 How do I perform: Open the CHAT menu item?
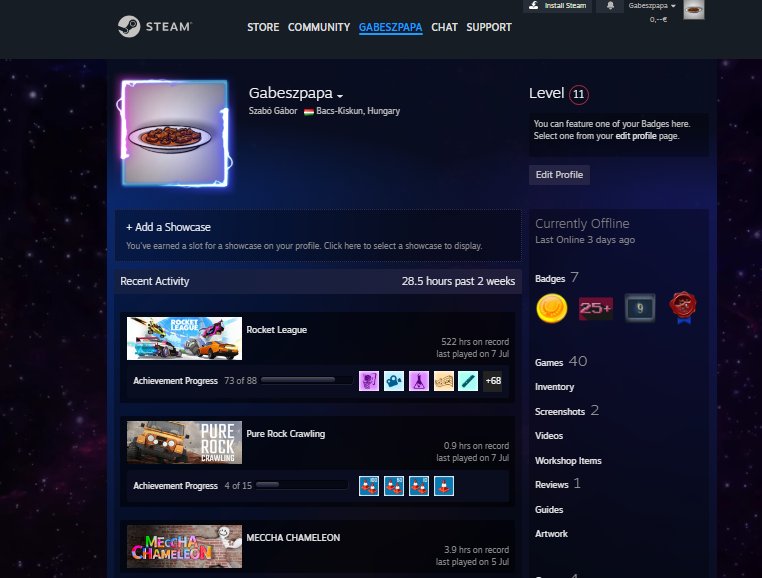(x=444, y=27)
